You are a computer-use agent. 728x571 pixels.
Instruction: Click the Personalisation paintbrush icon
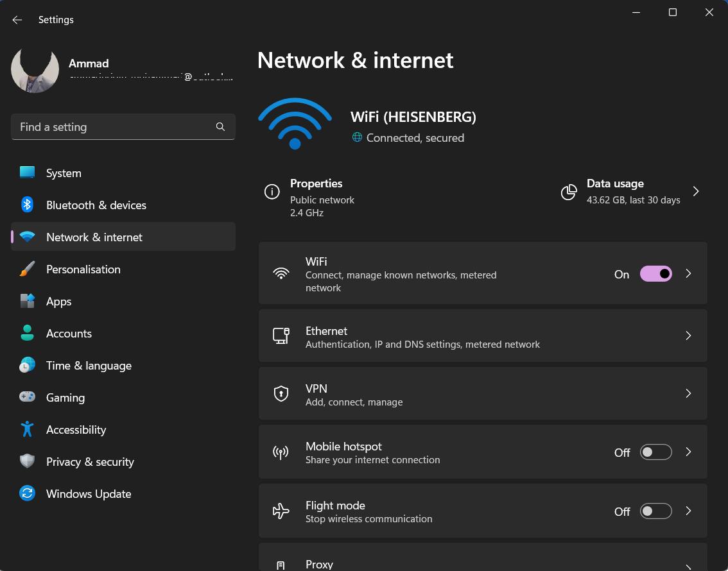click(27, 269)
